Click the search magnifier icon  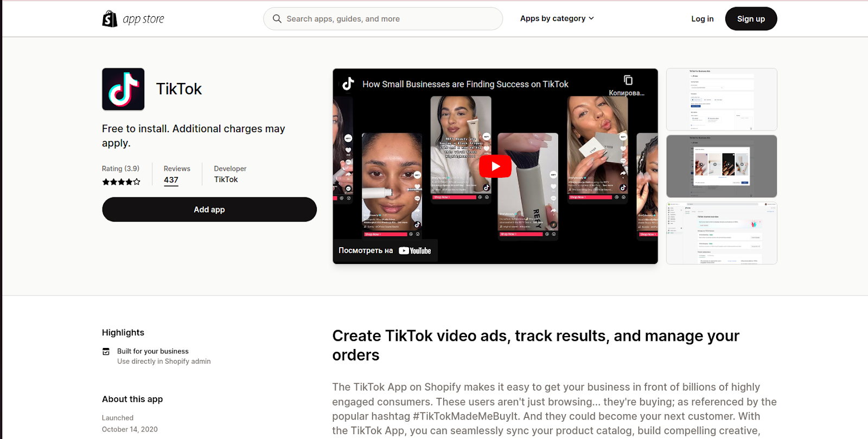(x=277, y=19)
